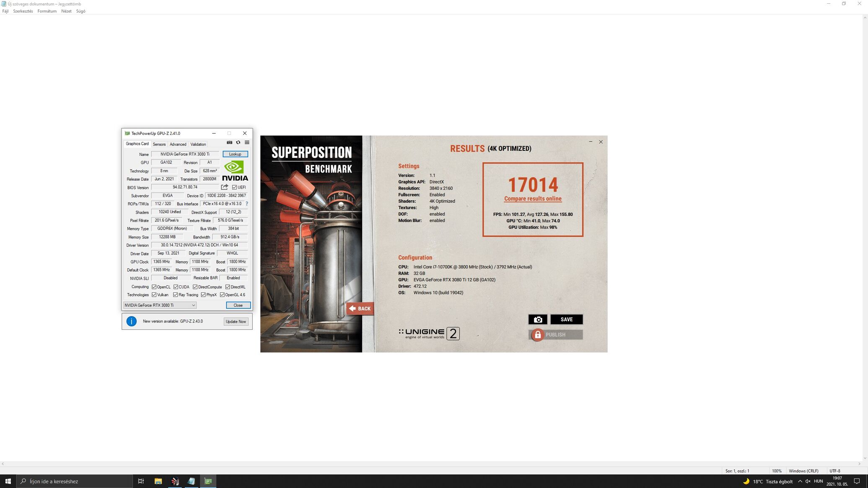Viewport: 868px width, 488px height.
Task: Click Notepad's vertical scrollbar down arrow
Action: (865, 458)
